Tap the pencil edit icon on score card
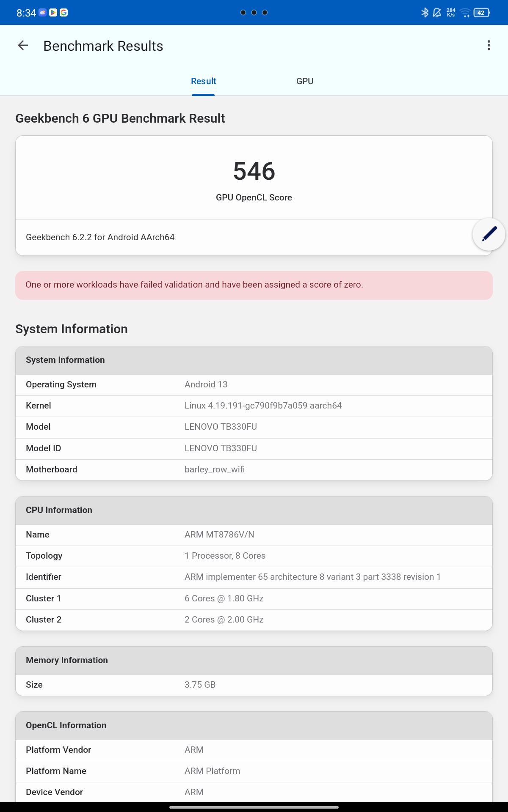508x812 pixels. [x=488, y=234]
